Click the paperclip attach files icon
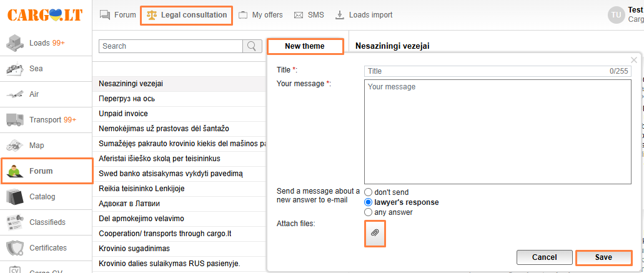The width and height of the screenshot is (644, 273). 375,232
